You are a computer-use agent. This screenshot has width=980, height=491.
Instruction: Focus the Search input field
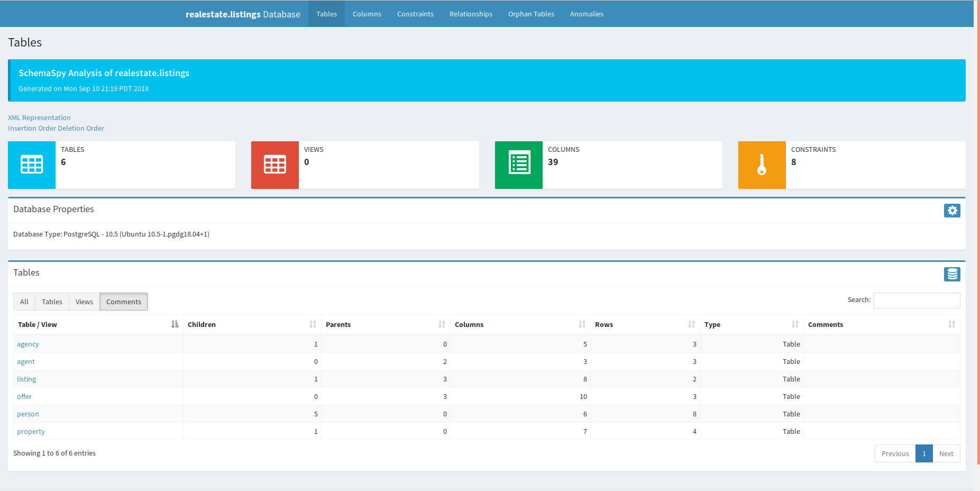[917, 300]
